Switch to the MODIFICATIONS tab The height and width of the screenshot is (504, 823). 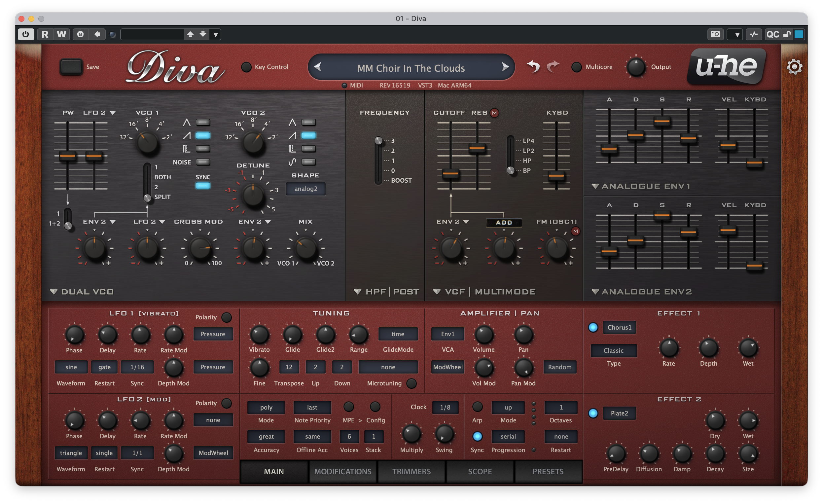click(342, 471)
